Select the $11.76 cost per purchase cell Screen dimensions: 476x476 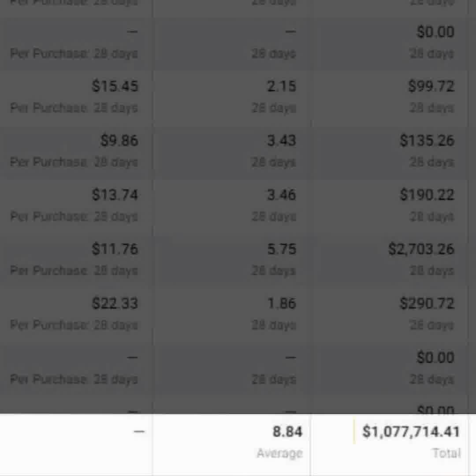coord(115,249)
